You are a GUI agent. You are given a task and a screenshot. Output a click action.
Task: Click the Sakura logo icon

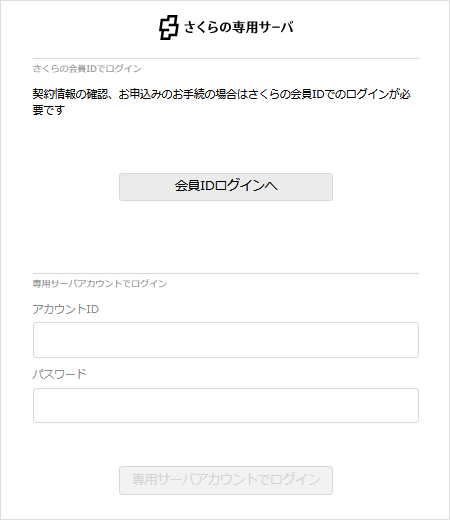169,27
